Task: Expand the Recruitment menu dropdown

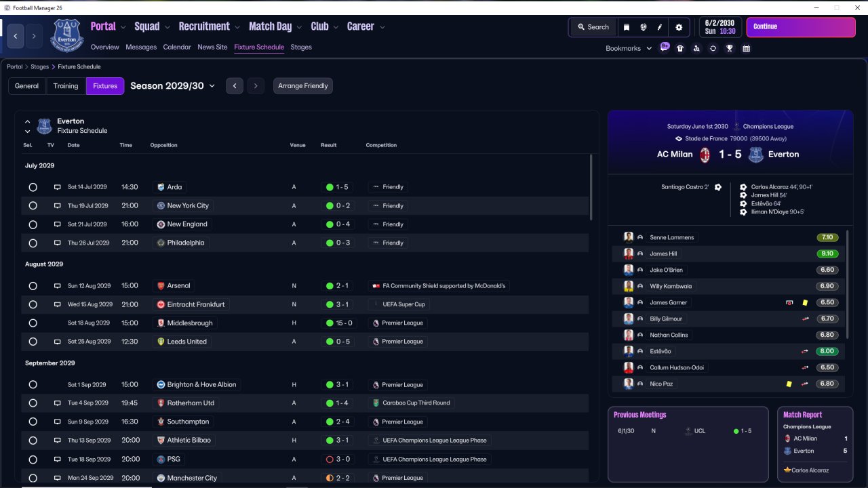Action: [x=237, y=28]
